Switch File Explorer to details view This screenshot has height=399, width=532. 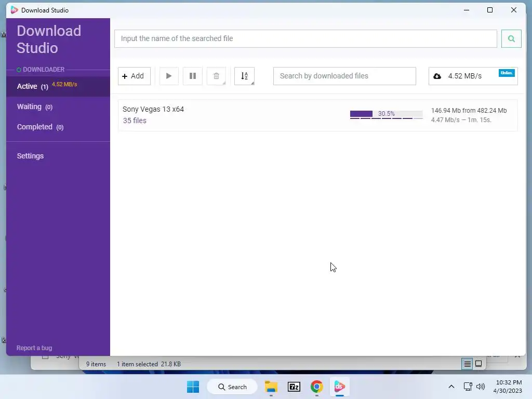pos(467,364)
